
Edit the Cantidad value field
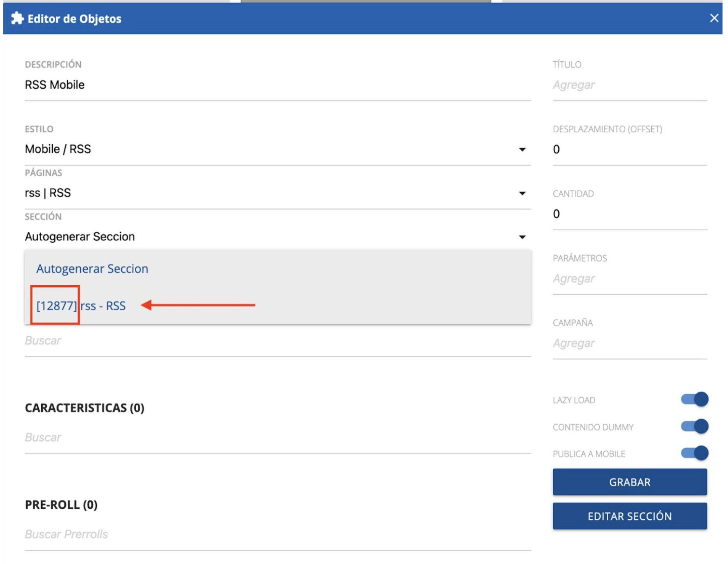tap(629, 214)
